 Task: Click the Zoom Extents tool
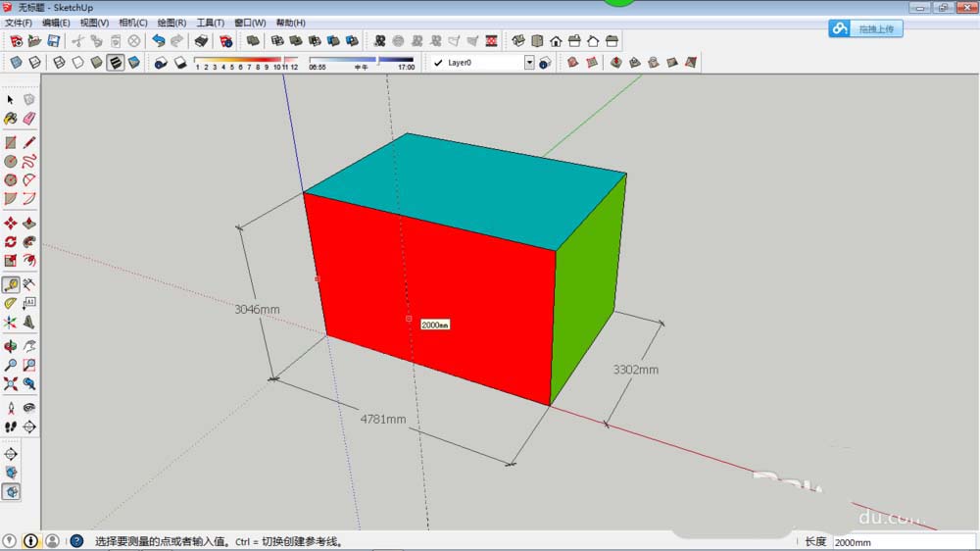pos(10,383)
